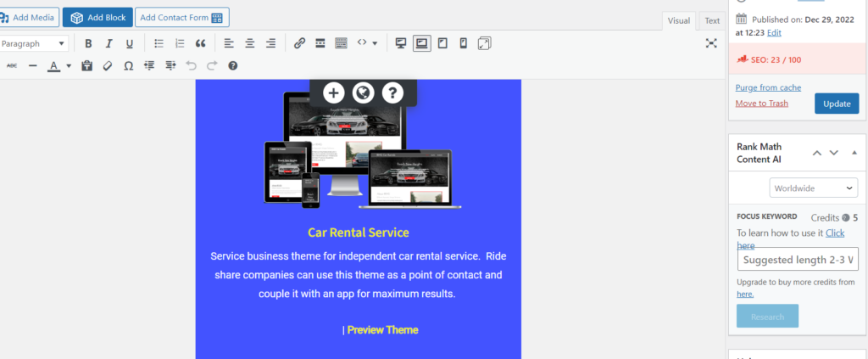868x359 pixels.
Task: Click the globe icon on block toolbar
Action: click(x=362, y=93)
